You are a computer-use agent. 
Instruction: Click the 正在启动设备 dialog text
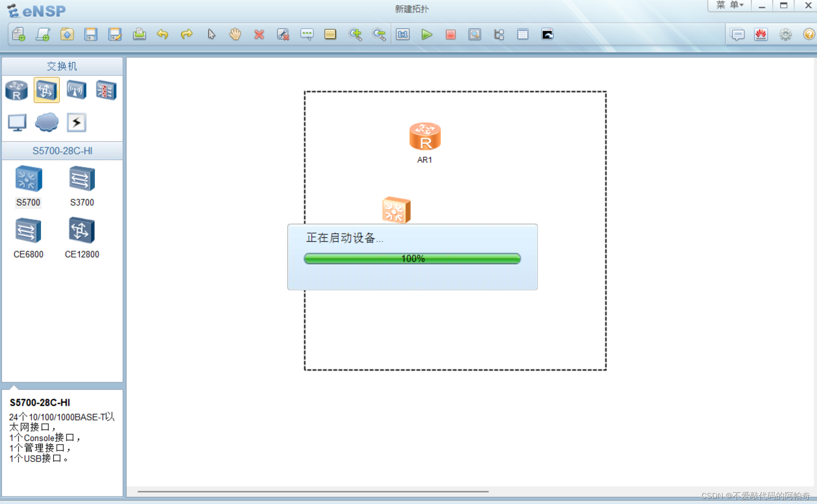pos(344,238)
